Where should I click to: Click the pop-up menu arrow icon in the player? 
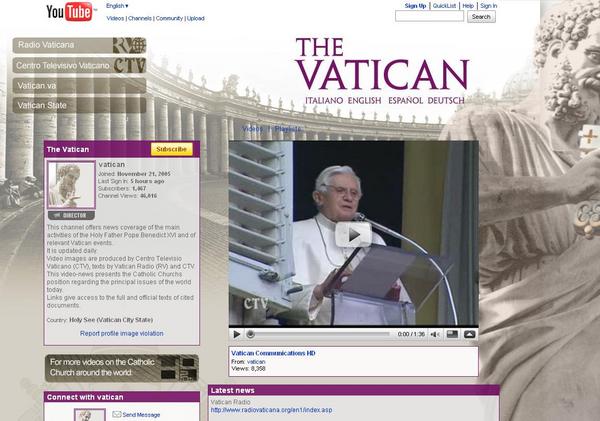pos(470,334)
